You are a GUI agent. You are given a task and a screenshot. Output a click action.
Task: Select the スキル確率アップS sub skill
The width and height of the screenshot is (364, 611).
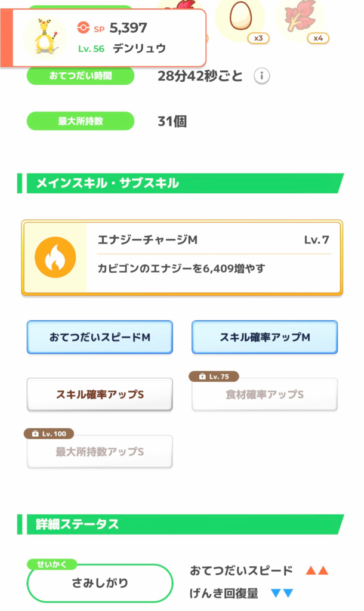click(100, 394)
